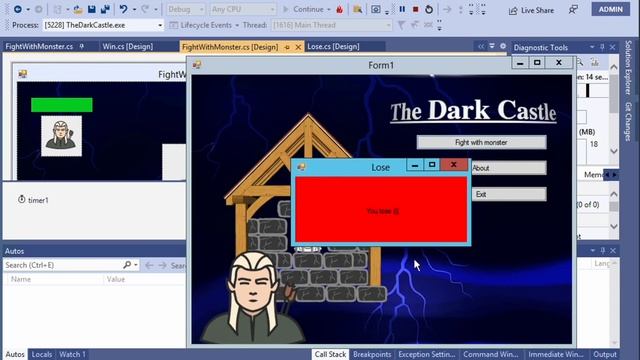640x360 pixels.
Task: Select the FightWithMonster.cs [Design] tab
Action: (x=230, y=47)
